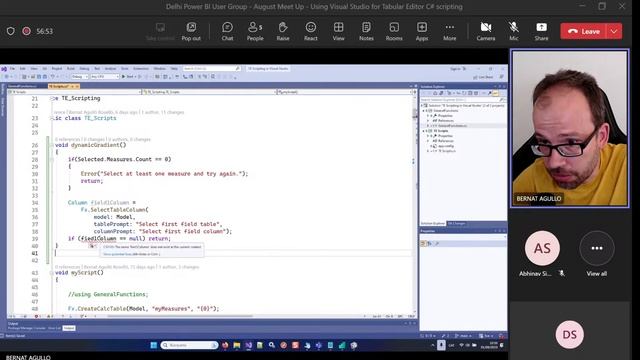Click the Solution Explorer wrench properties icon

pyautogui.click(x=490, y=93)
